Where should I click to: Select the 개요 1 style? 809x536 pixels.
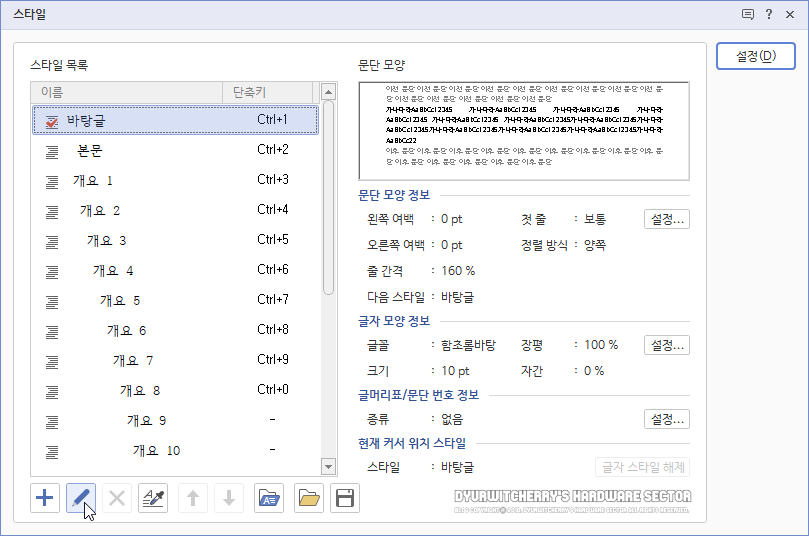pos(175,181)
